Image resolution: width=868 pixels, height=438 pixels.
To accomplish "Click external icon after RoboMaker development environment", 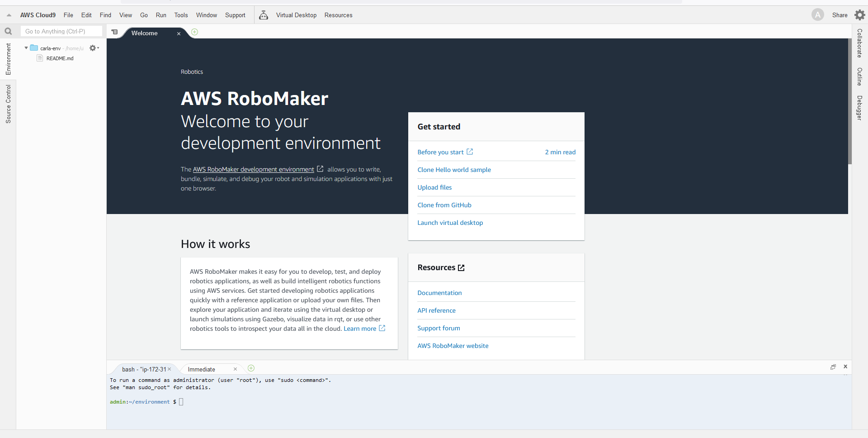I will click(320, 169).
